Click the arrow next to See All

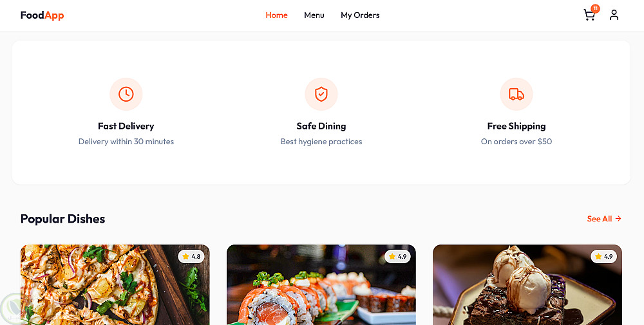tap(618, 219)
